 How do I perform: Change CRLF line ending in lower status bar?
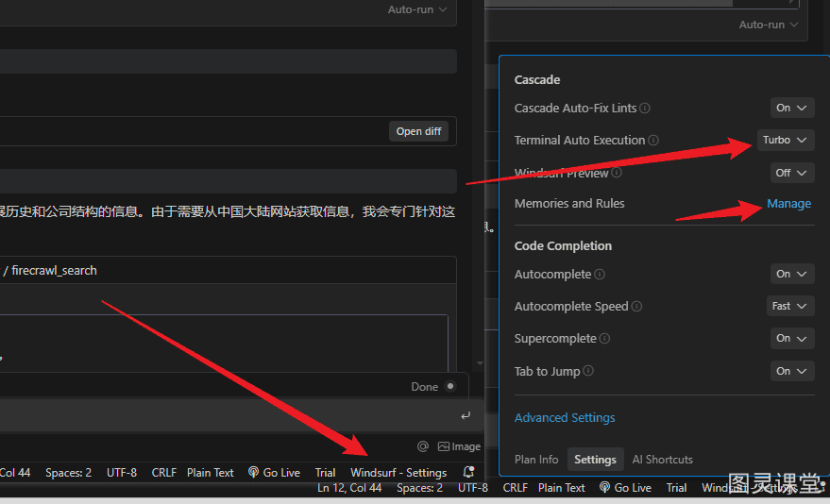tap(515, 488)
